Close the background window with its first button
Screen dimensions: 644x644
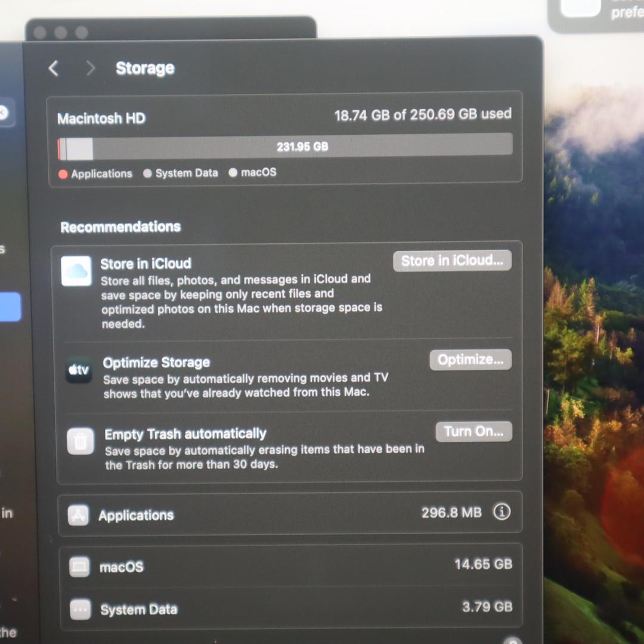[x=40, y=32]
